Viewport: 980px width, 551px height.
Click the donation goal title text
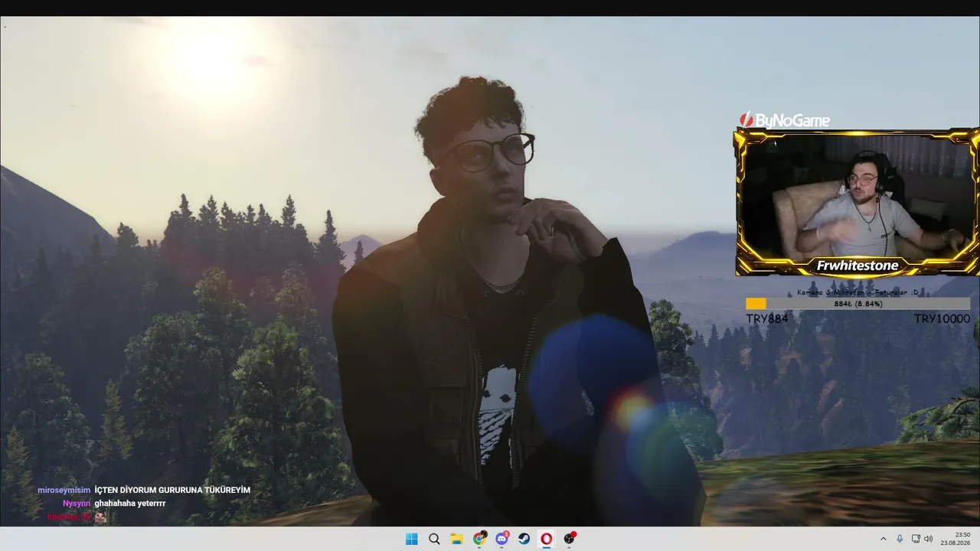point(857,292)
